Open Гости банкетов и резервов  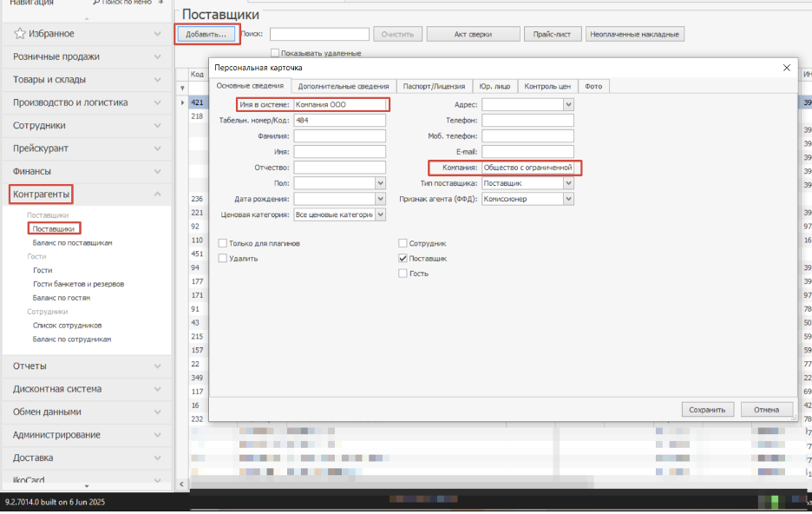(x=78, y=284)
